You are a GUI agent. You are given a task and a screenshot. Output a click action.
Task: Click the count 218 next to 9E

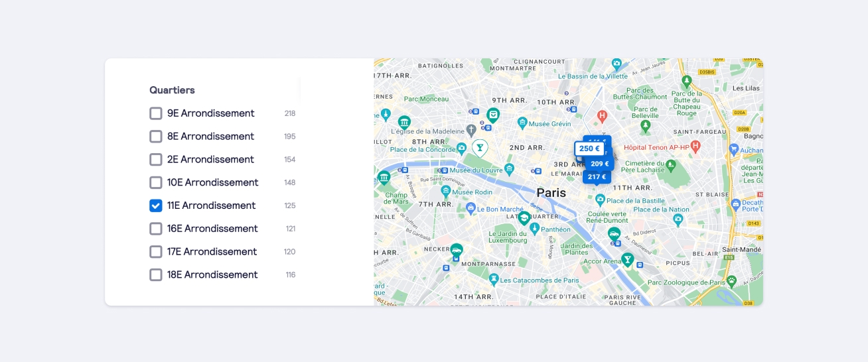point(290,113)
